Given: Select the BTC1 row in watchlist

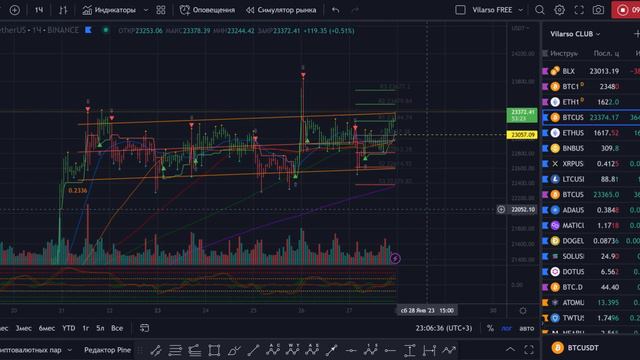Looking at the screenshot, I should click(591, 87).
